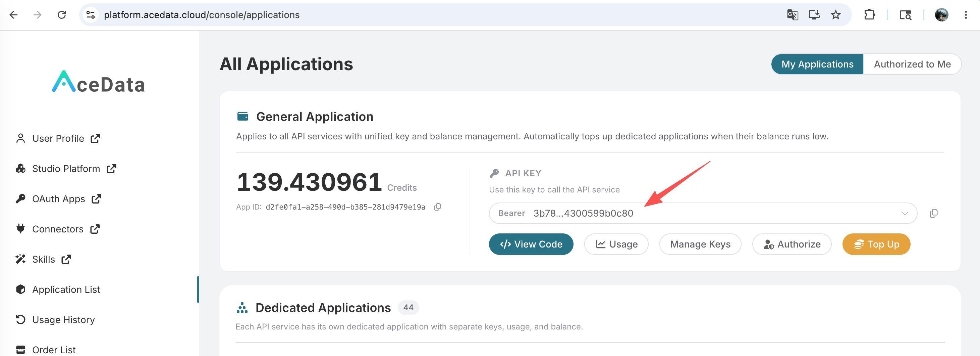The height and width of the screenshot is (356, 980).
Task: Switch to Authorized to Me tab
Action: click(912, 64)
